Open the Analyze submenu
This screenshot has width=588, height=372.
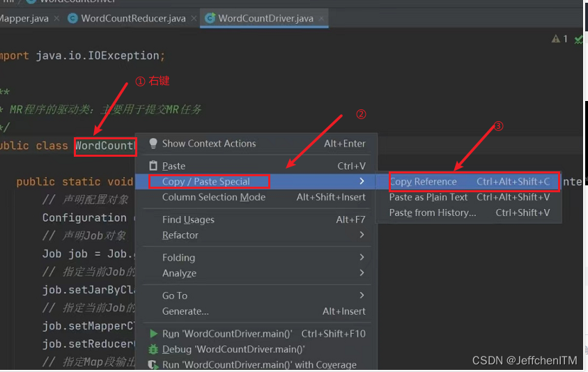click(256, 273)
